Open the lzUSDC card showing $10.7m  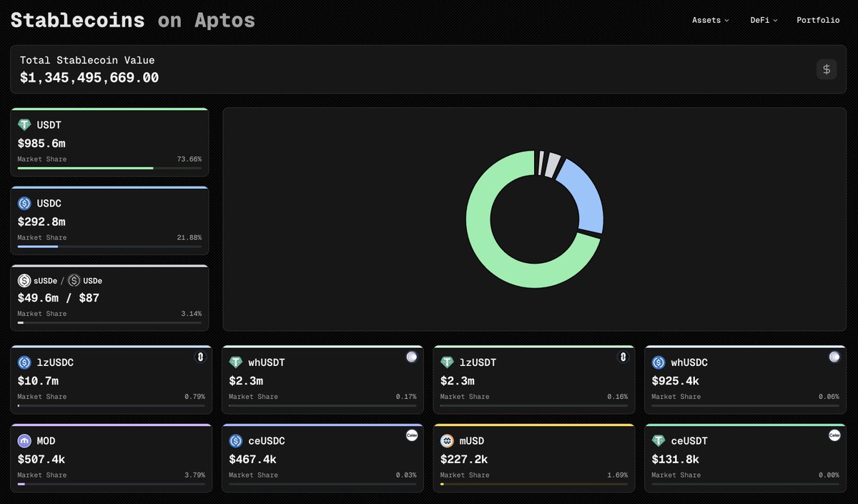pyautogui.click(x=112, y=380)
